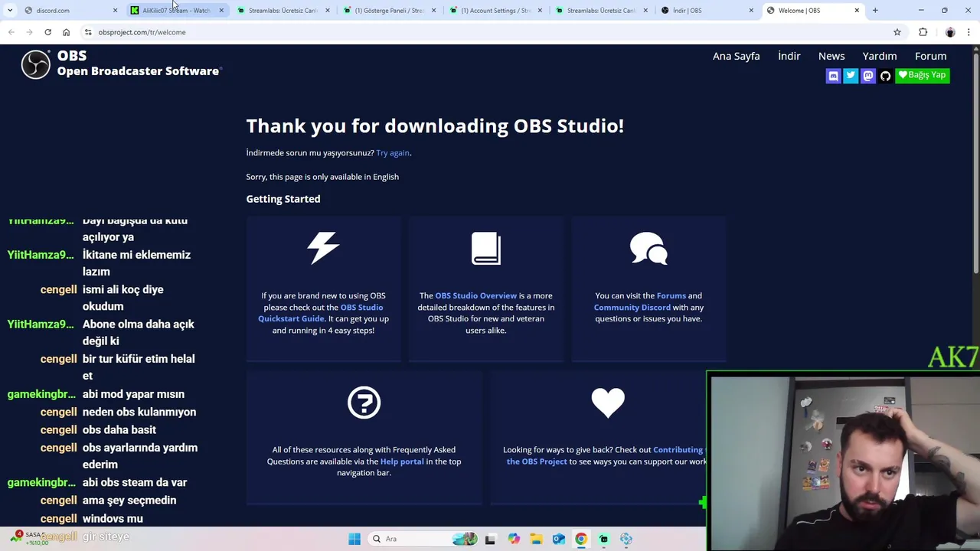This screenshot has width=980, height=551.
Task: Open the OBS GitHub icon link
Action: tap(885, 76)
